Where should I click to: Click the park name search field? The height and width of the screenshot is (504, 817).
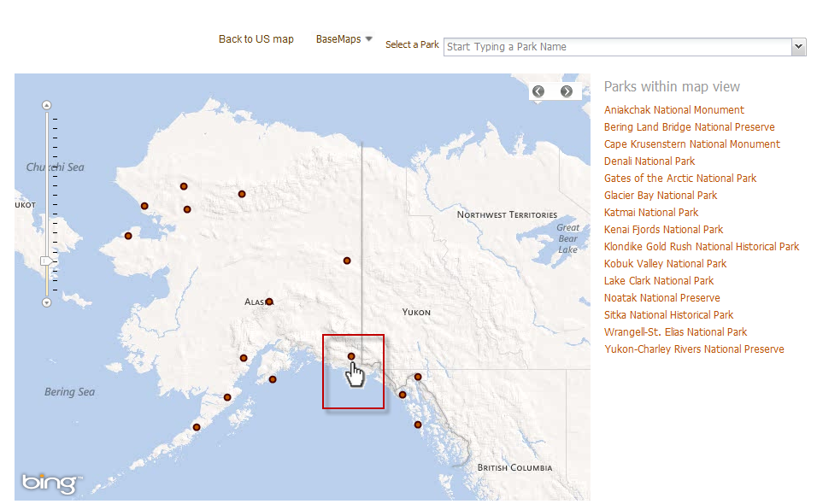coord(617,47)
